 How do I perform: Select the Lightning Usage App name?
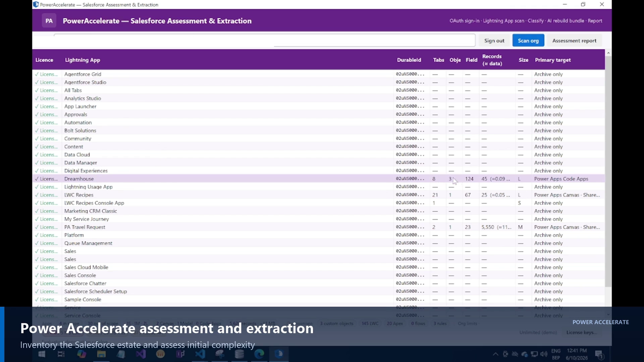click(x=89, y=187)
